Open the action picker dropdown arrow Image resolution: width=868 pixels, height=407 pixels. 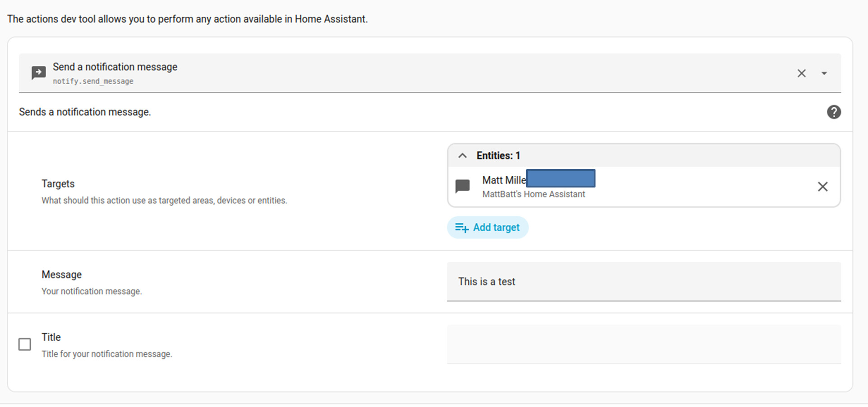[824, 73]
